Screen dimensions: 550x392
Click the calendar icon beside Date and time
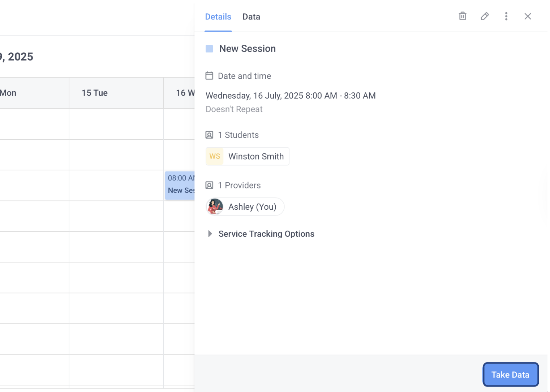point(209,76)
